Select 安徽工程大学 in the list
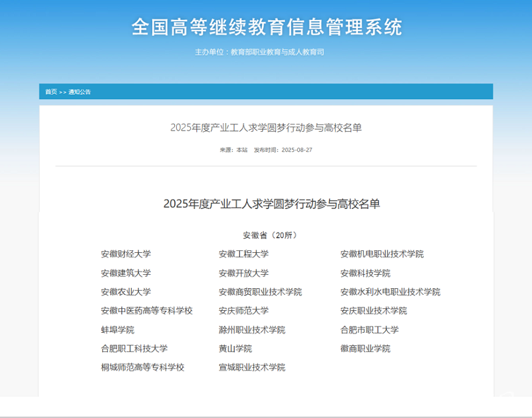Screen dimensions: 532x418 [243, 254]
